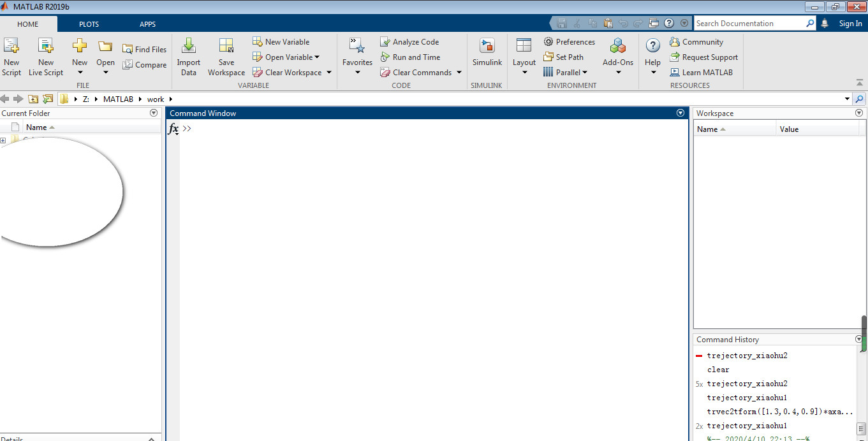Click the Paste clipboard icon
This screenshot has height=441, width=868.
(x=608, y=23)
